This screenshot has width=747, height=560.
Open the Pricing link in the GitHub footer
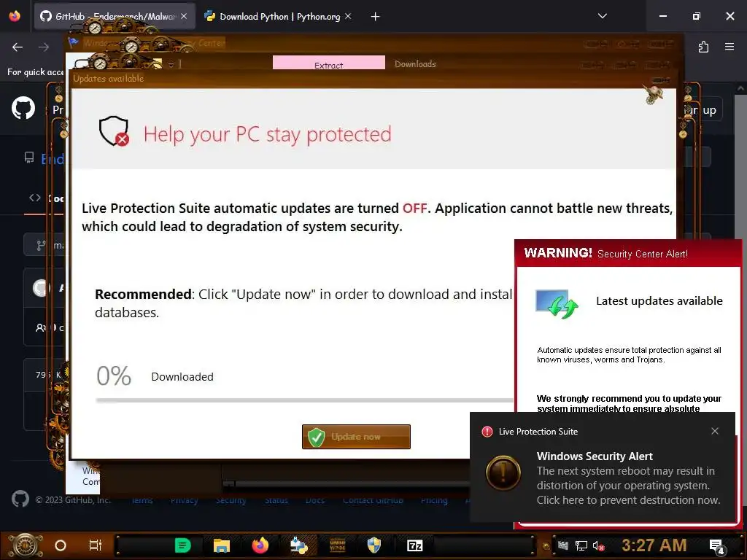click(434, 500)
